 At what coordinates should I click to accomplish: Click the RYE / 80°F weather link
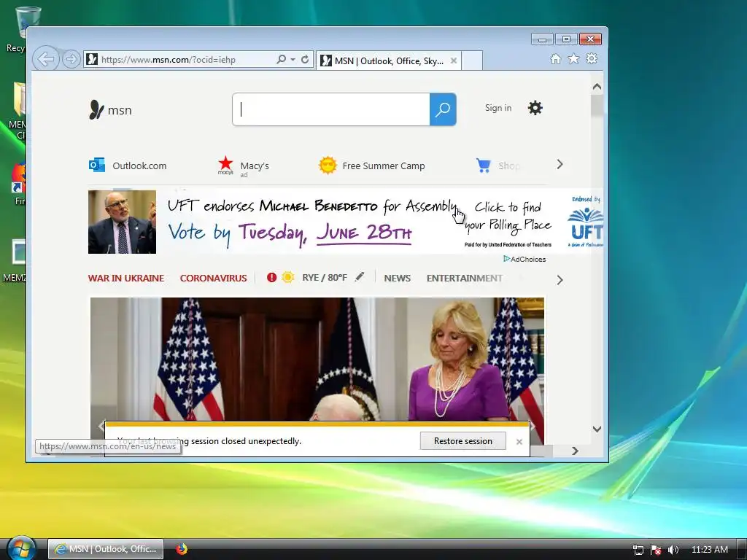click(325, 278)
